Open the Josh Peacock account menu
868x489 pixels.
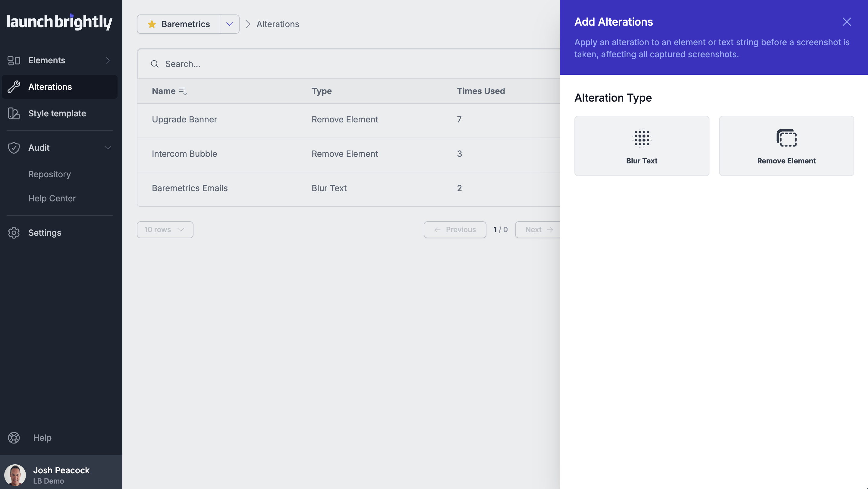coord(61,472)
